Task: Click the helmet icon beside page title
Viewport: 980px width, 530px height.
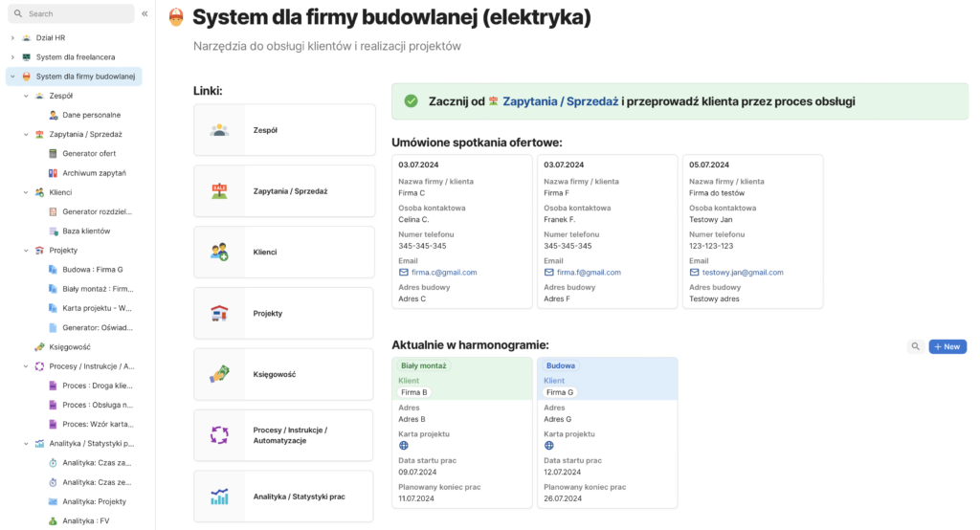Action: [x=176, y=17]
